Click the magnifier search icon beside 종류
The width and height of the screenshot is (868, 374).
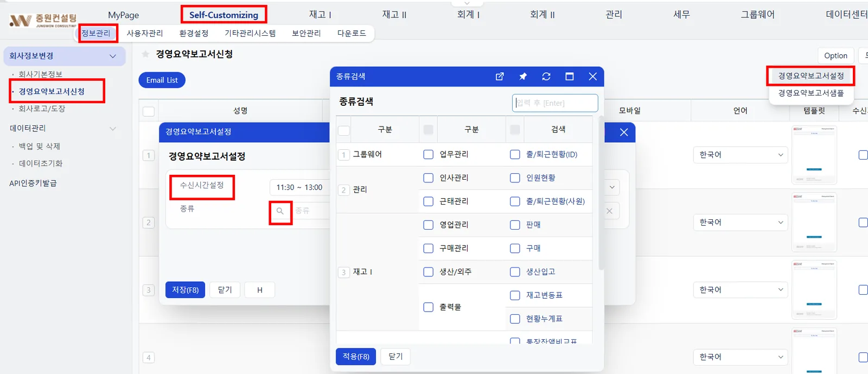click(x=280, y=211)
